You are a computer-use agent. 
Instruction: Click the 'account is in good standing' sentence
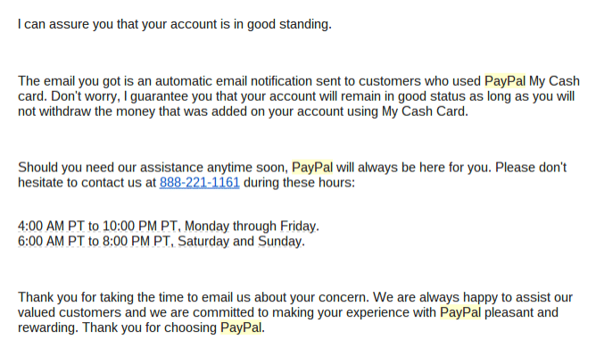(x=175, y=24)
